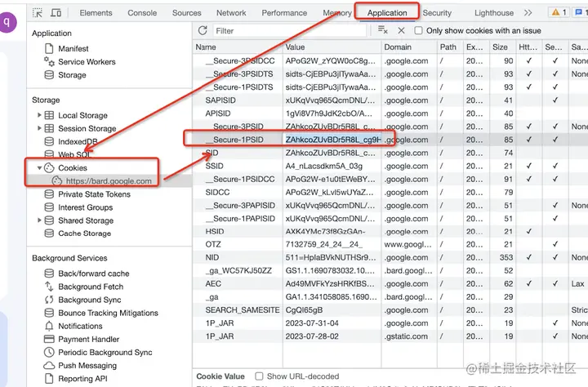Click the warnings count triangle icon
This screenshot has width=588, height=387.
556,12
